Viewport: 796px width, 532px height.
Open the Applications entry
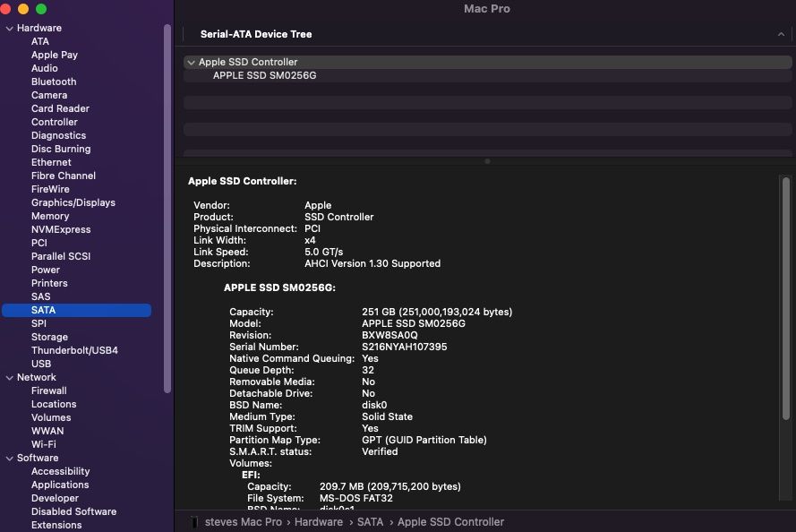pyautogui.click(x=60, y=485)
